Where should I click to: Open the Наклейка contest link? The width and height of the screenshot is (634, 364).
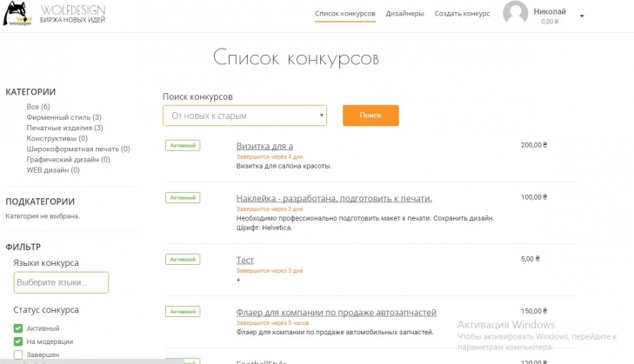tap(334, 198)
